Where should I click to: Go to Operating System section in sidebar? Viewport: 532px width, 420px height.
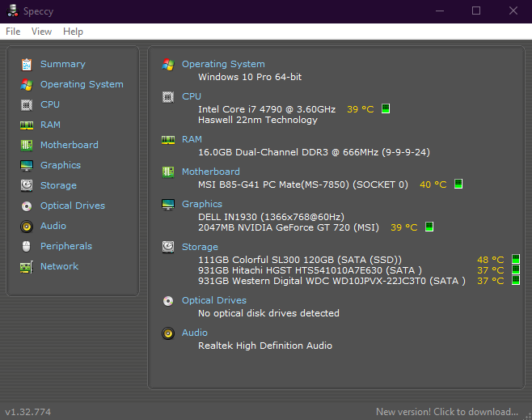point(82,84)
